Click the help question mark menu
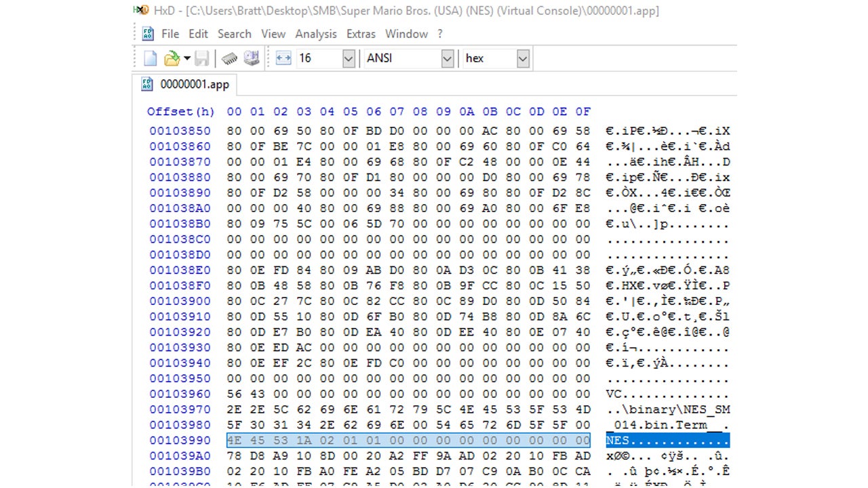Viewport: 868px width, 488px height. 439,34
